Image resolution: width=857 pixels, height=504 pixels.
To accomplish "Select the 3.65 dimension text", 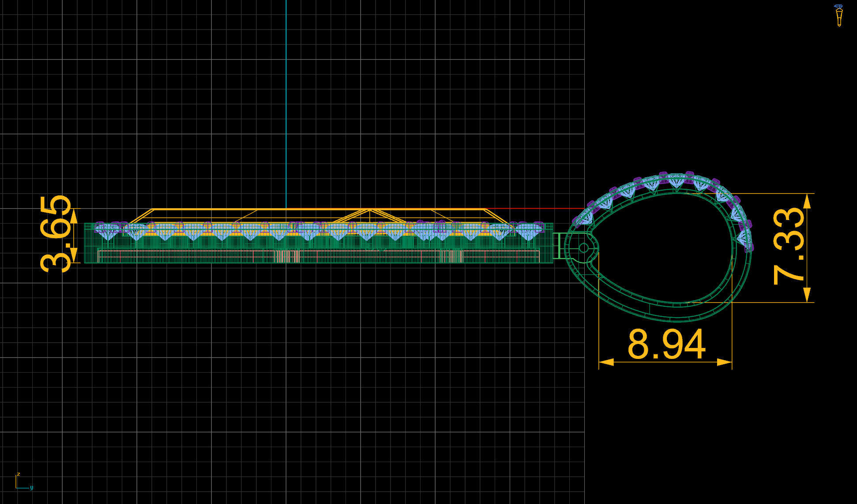I will click(56, 234).
